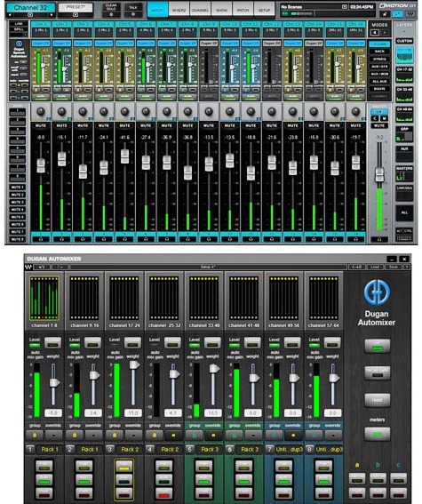
Task: Switch to the CHANNEL tab
Action: [x=200, y=10]
